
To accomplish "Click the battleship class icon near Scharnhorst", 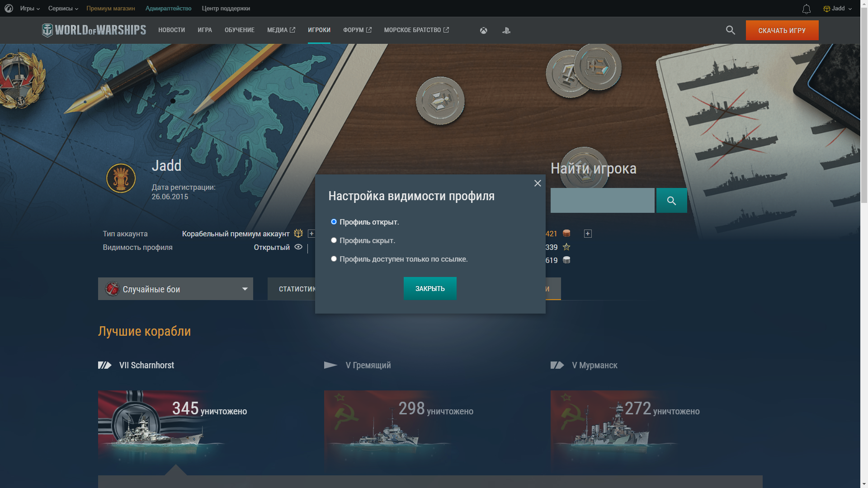I will click(105, 365).
